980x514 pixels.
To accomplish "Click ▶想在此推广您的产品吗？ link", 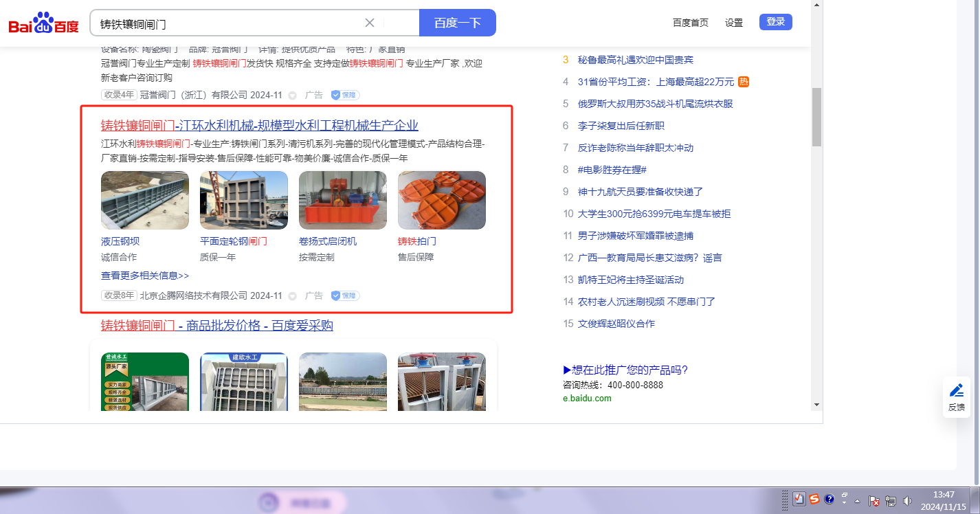I will click(625, 370).
